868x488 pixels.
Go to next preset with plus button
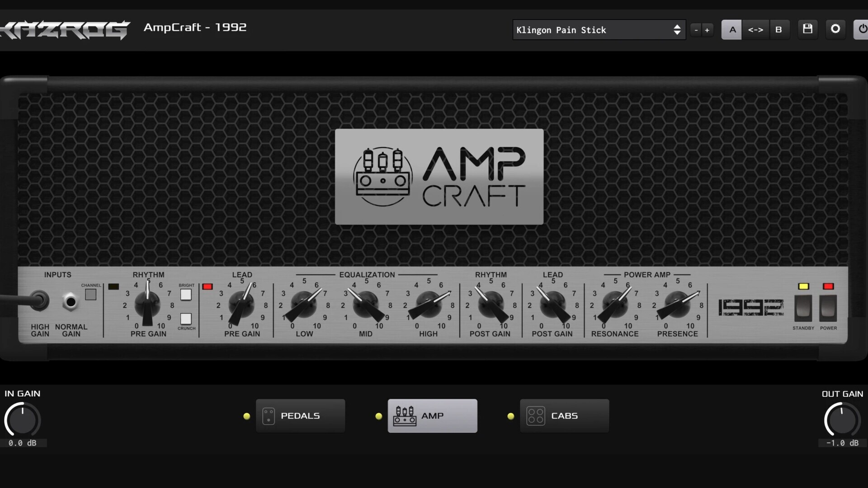tap(707, 30)
